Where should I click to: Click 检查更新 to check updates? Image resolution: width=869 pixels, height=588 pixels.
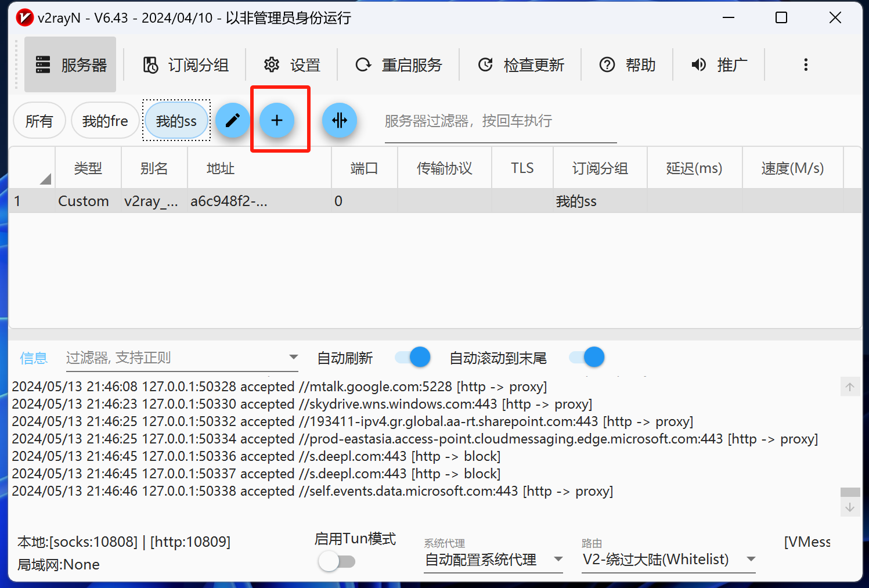point(521,64)
